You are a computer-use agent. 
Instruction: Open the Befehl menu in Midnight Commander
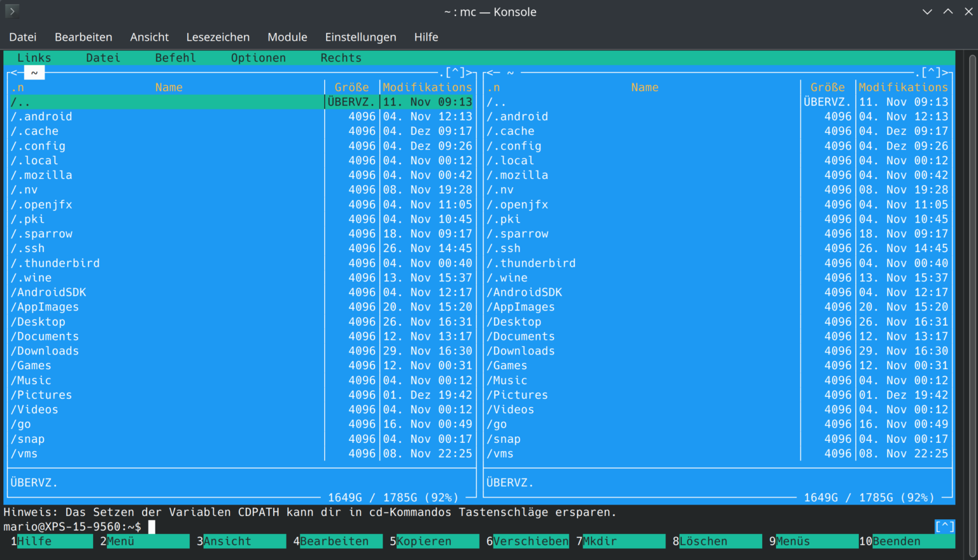tap(175, 57)
